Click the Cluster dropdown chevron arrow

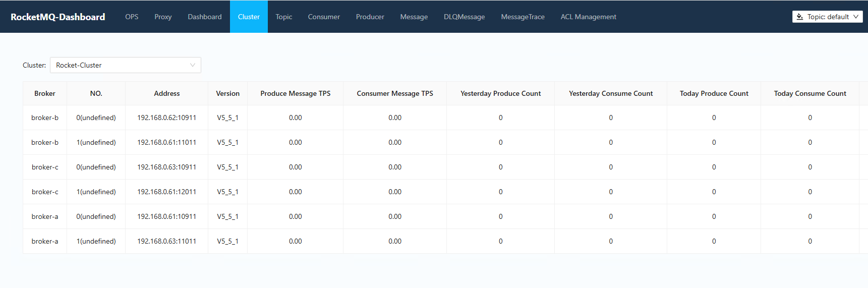click(193, 65)
